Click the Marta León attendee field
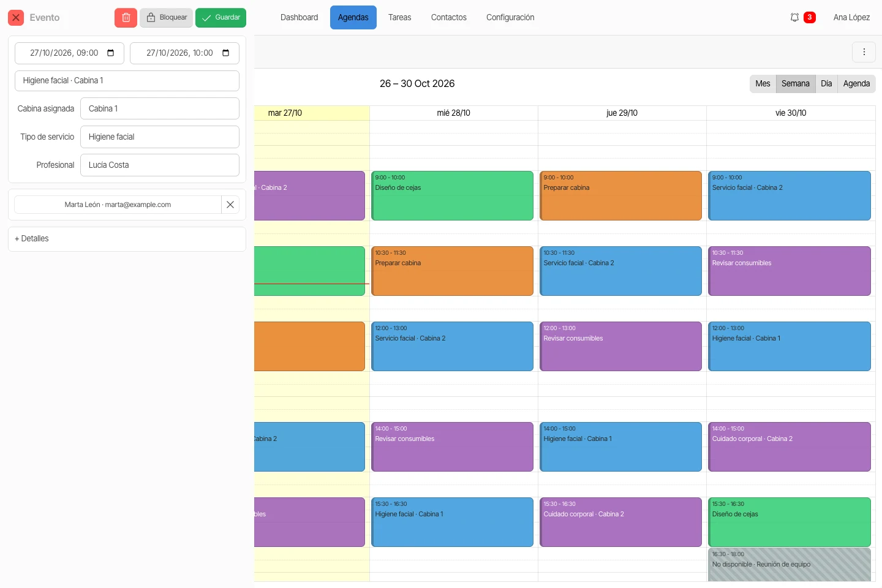 coord(118,205)
